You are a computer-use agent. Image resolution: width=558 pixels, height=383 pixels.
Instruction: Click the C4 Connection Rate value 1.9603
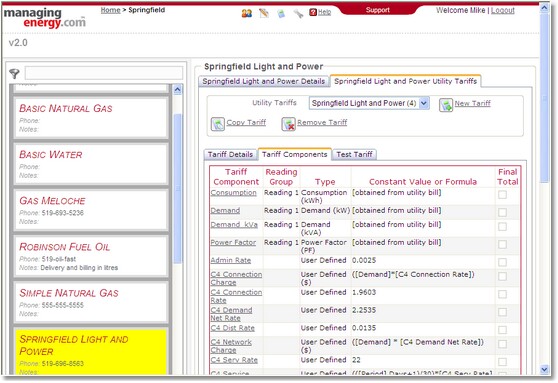tap(364, 292)
